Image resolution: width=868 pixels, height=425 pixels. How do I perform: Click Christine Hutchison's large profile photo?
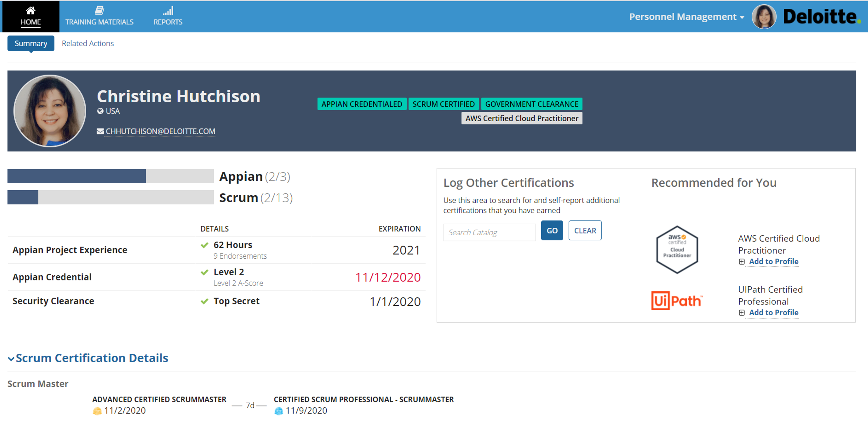pos(50,111)
